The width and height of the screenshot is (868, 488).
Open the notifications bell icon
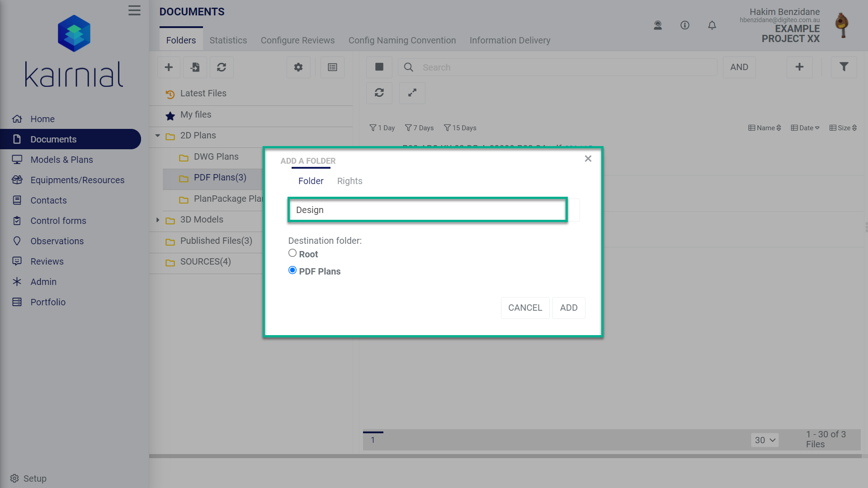coord(712,25)
